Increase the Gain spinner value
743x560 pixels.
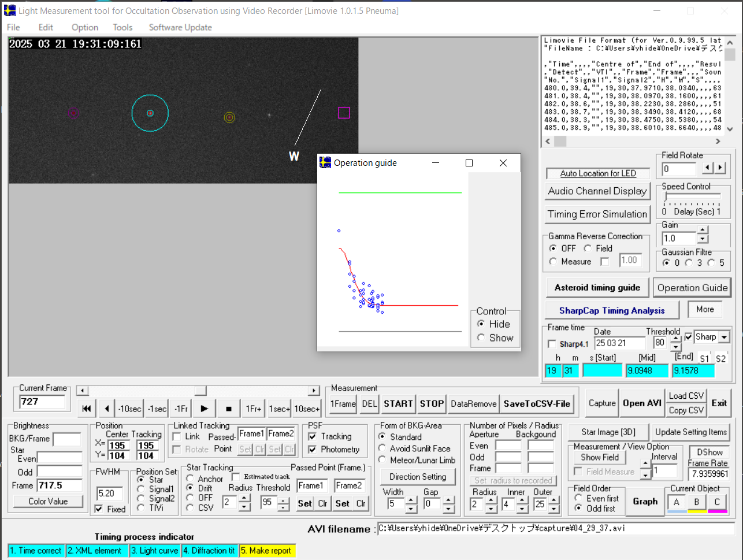tap(703, 231)
